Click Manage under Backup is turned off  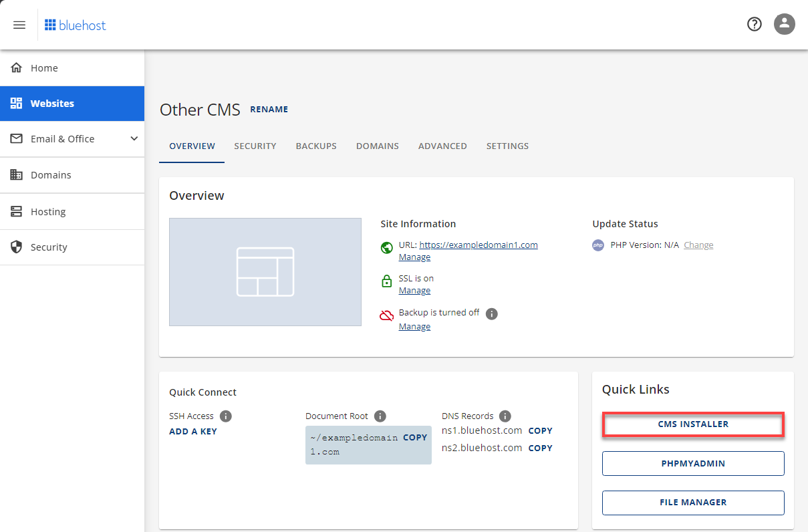pos(414,326)
